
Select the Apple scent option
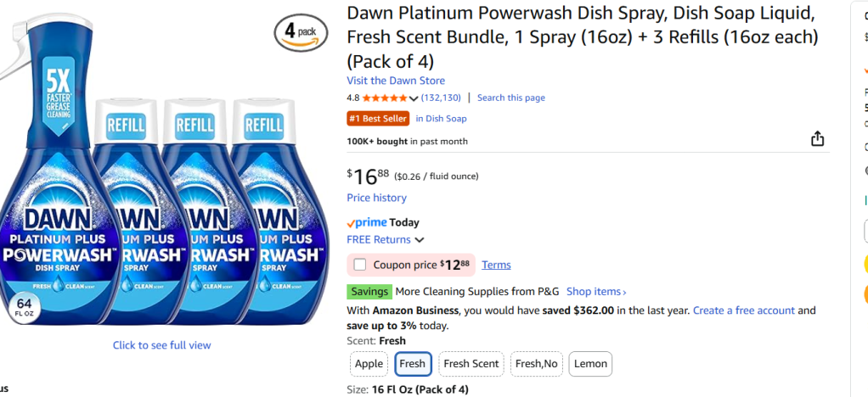point(369,364)
